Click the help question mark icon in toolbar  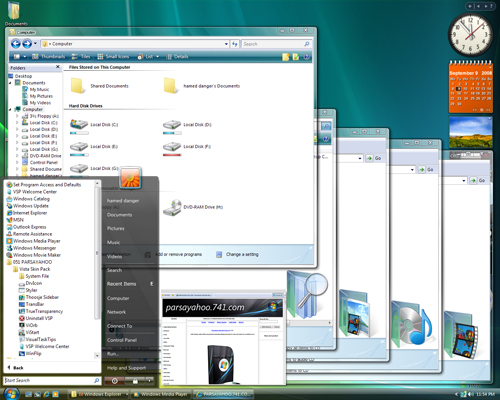tap(306, 57)
